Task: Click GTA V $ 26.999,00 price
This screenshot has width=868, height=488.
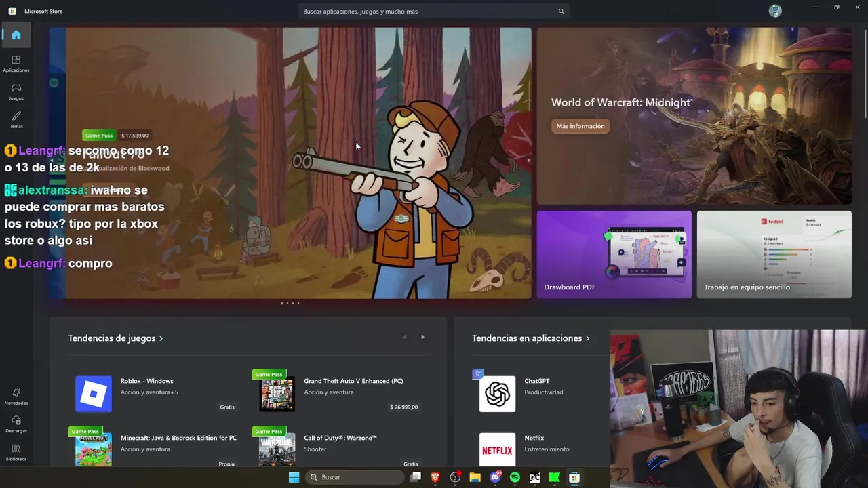Action: point(403,407)
